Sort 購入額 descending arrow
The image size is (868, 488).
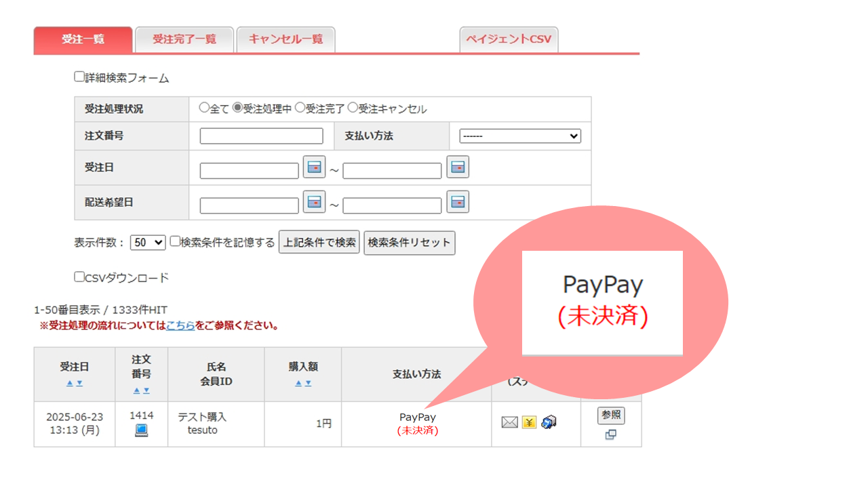[308, 383]
